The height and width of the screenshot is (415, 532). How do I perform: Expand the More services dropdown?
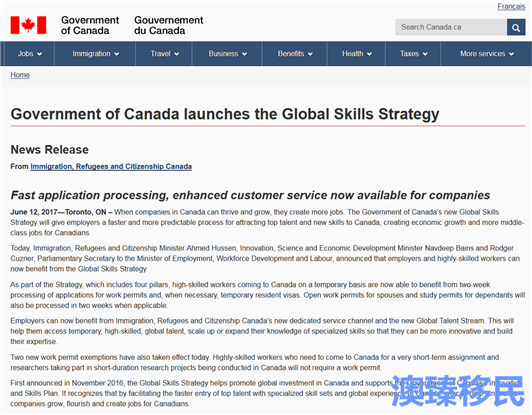point(487,54)
